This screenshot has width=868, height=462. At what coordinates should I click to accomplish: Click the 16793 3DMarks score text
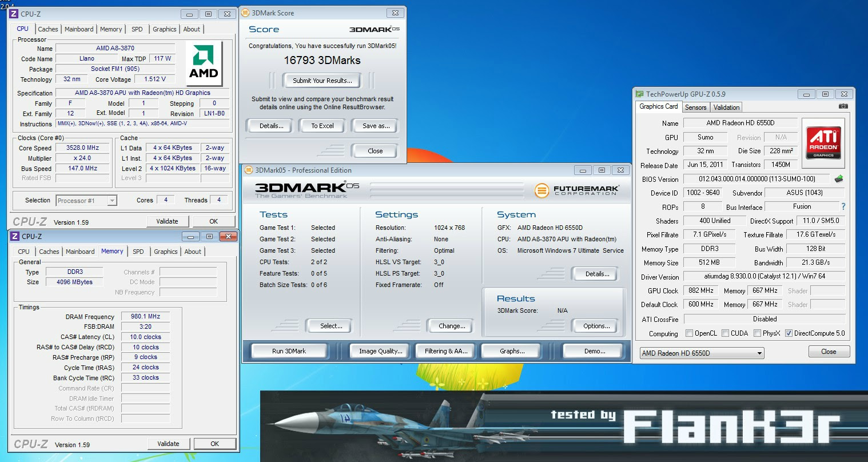(322, 60)
